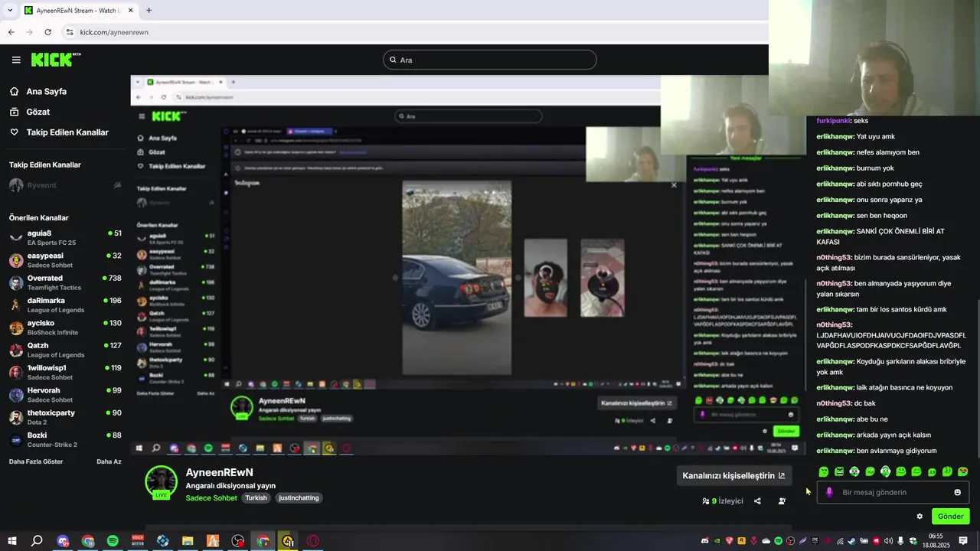Image resolution: width=980 pixels, height=551 pixels.
Task: Open the 1willowisp1 channel
Action: [65, 372]
